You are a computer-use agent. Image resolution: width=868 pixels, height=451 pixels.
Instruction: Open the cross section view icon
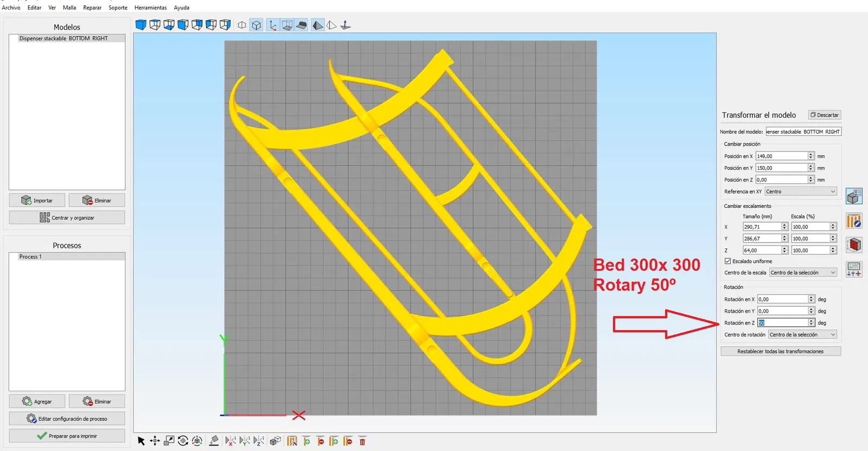click(854, 245)
